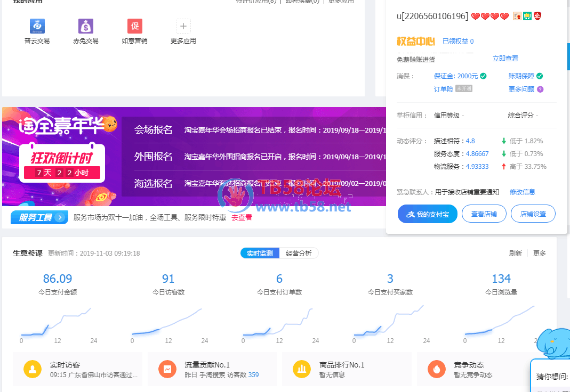Switch to the 经营分析 toggle
The image size is (570, 392).
(x=299, y=254)
